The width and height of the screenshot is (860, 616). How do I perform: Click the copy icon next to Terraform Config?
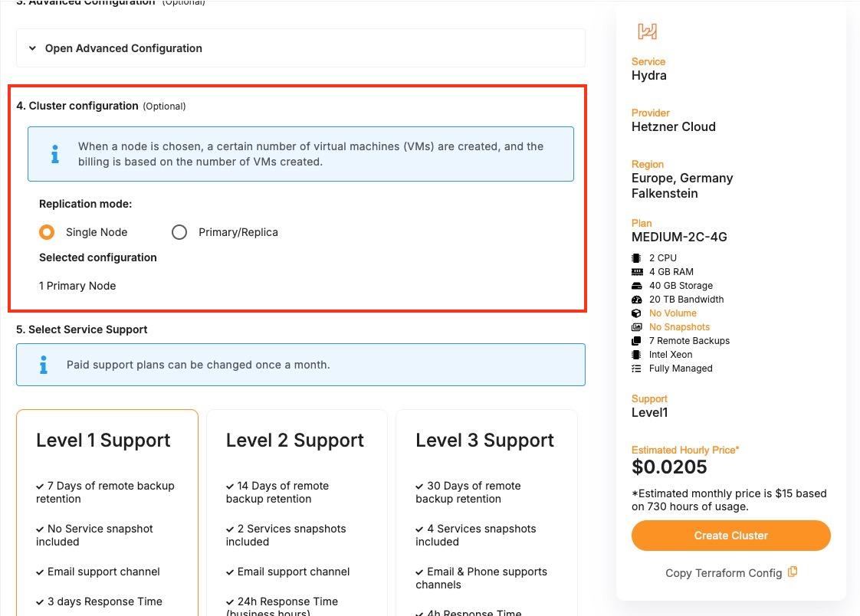[793, 572]
